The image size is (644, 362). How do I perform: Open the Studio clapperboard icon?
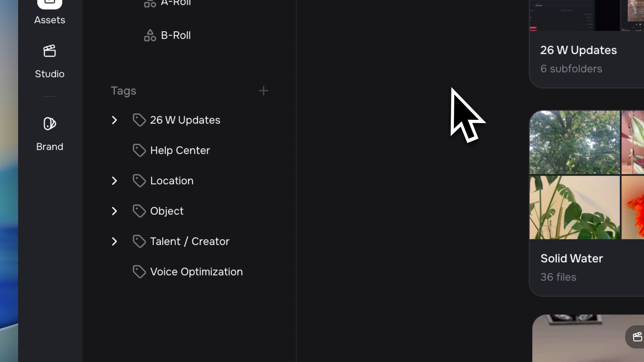(x=49, y=51)
